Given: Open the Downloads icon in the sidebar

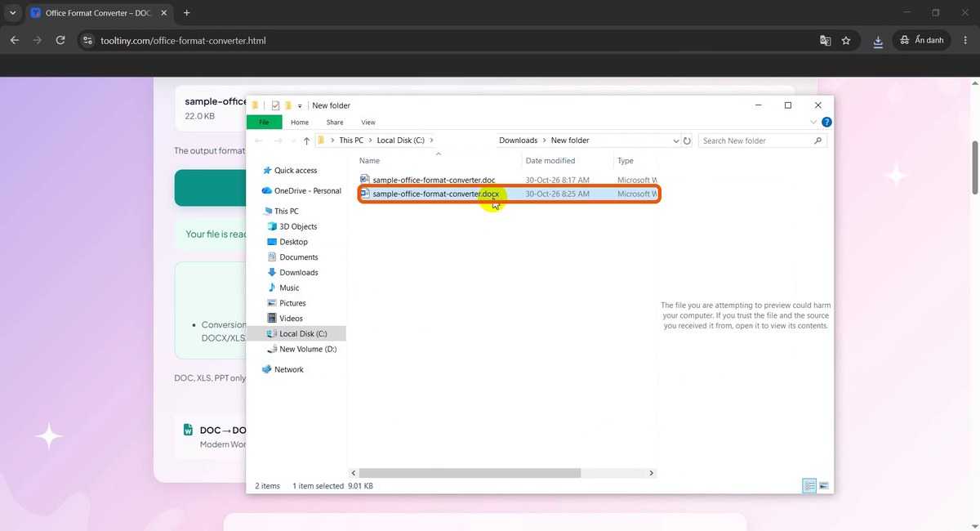Looking at the screenshot, I should (x=273, y=273).
